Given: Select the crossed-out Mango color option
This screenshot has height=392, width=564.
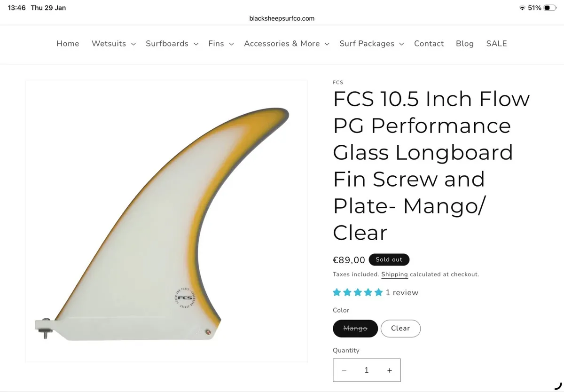Looking at the screenshot, I should click(355, 328).
